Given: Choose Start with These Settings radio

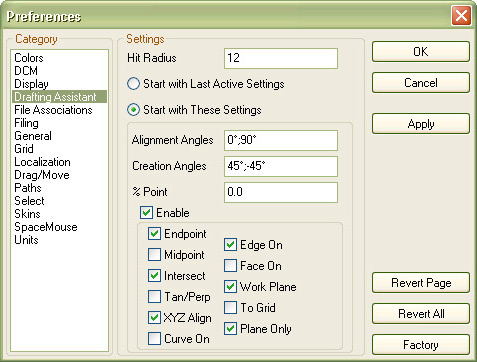Looking at the screenshot, I should (x=133, y=110).
